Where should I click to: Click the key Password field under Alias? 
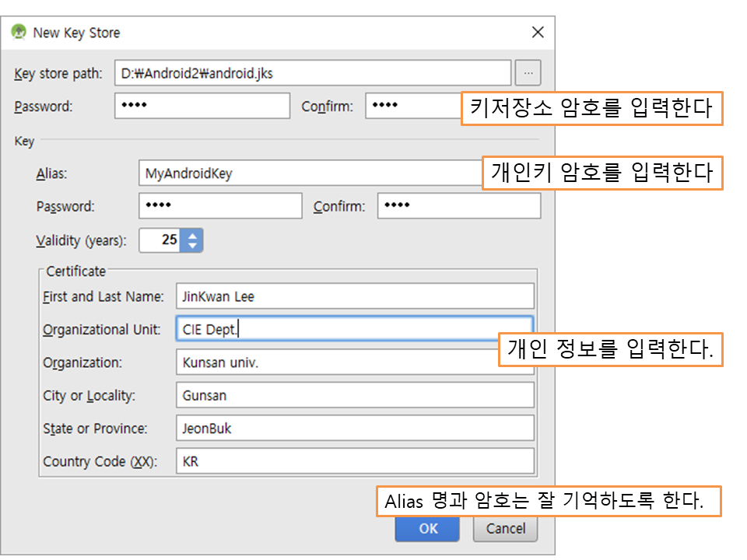coord(220,206)
